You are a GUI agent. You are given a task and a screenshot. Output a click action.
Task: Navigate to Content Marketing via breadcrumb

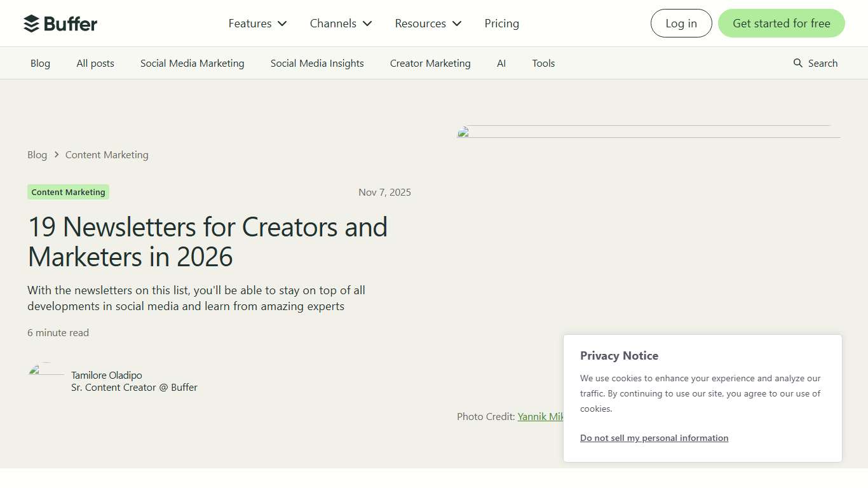coord(106,154)
